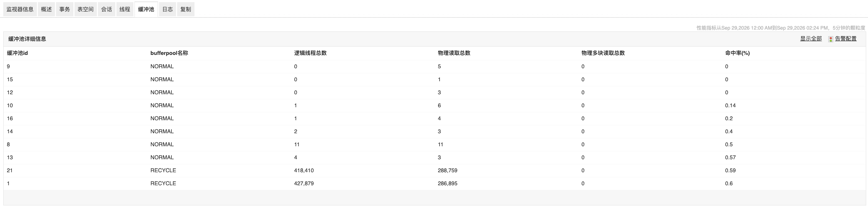This screenshot has height=208, width=868.
Task: Switch to the 线程 tab
Action: click(x=125, y=9)
